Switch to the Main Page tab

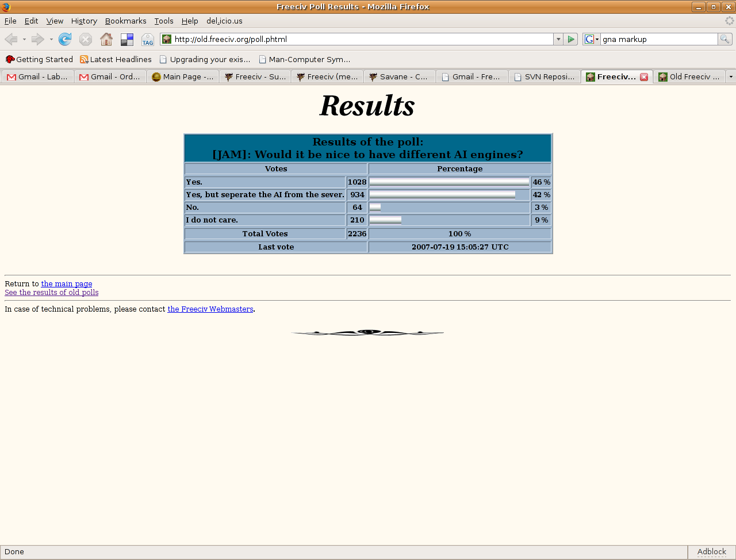coord(182,77)
